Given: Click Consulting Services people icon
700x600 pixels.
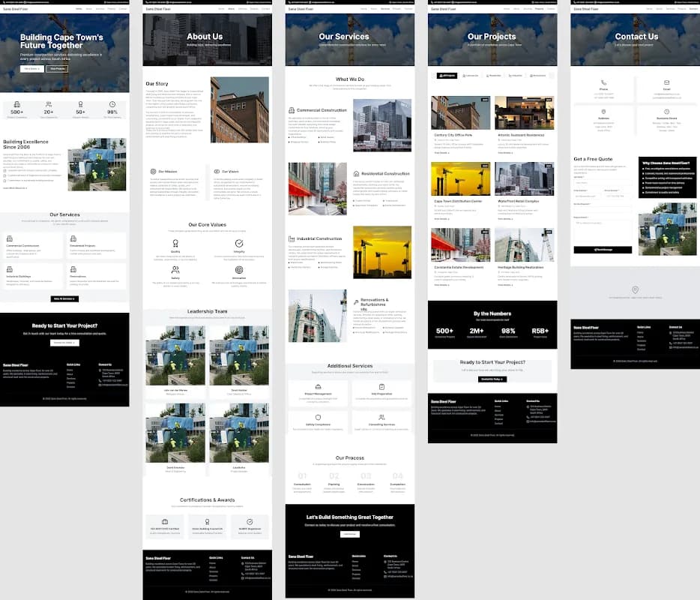Looking at the screenshot, I should [x=381, y=417].
